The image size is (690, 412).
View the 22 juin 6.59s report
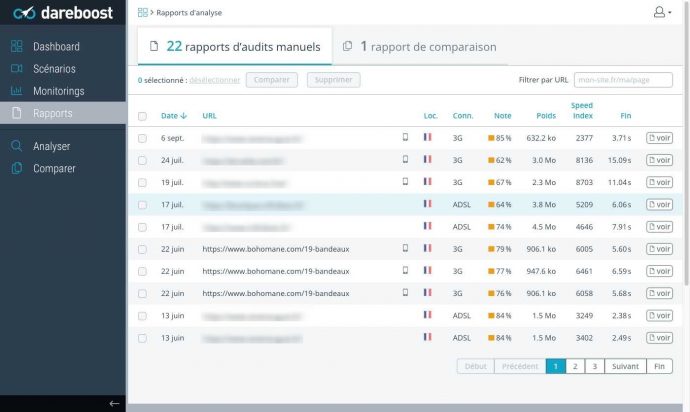(x=659, y=271)
